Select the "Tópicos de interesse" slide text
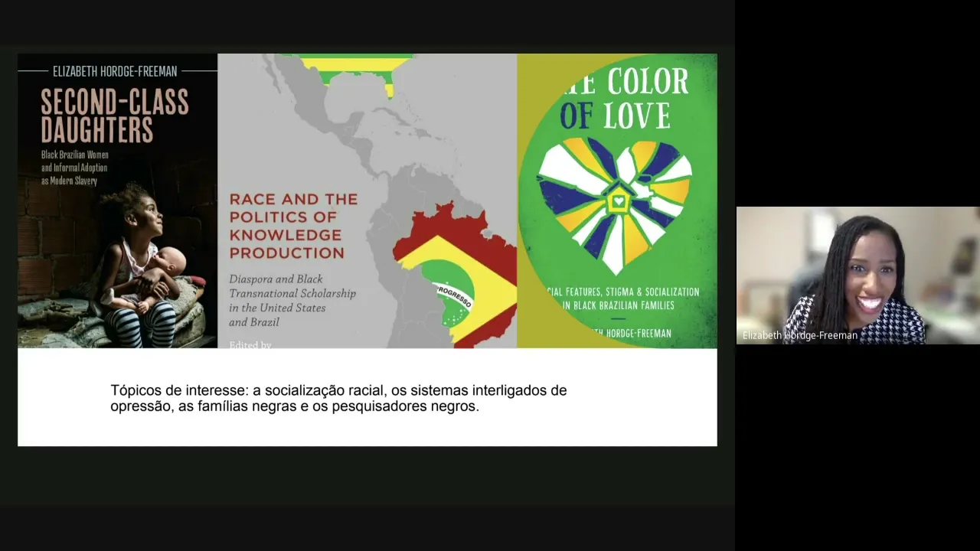980x551 pixels. 338,398
